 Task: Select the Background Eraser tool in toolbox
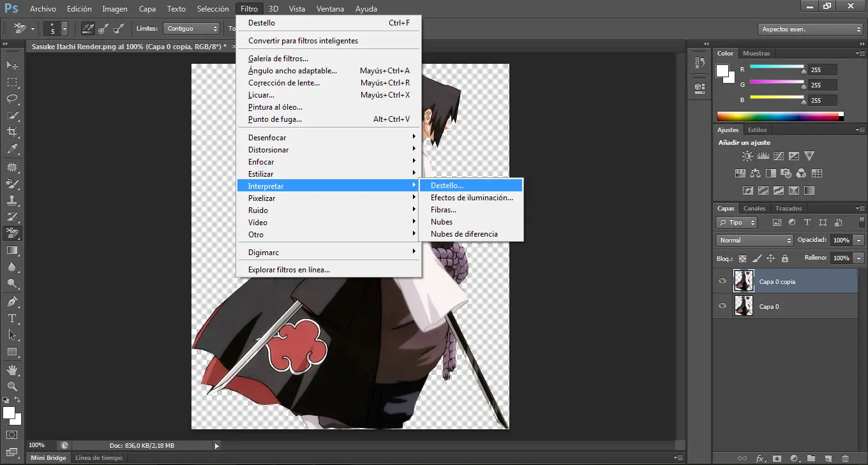[x=11, y=233]
